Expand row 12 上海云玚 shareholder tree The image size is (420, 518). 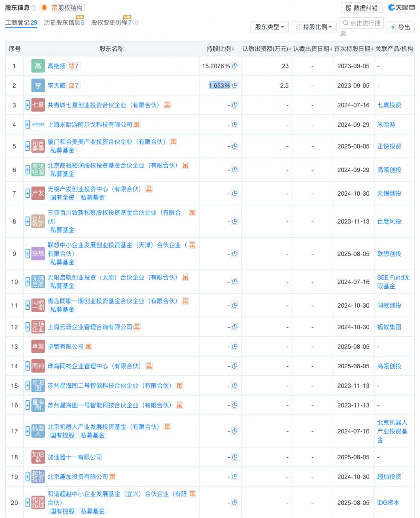point(27,327)
